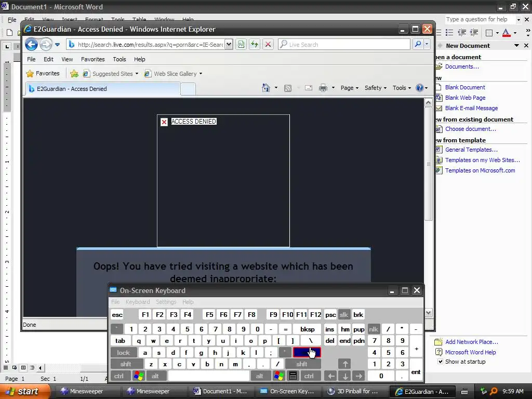This screenshot has height=399, width=532.
Task: Click the Choose document... link
Action: click(x=471, y=129)
